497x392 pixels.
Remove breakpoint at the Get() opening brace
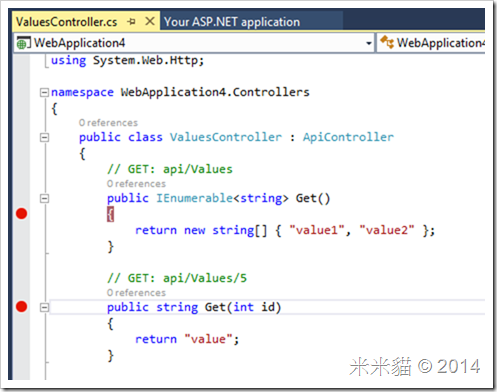[x=21, y=214]
